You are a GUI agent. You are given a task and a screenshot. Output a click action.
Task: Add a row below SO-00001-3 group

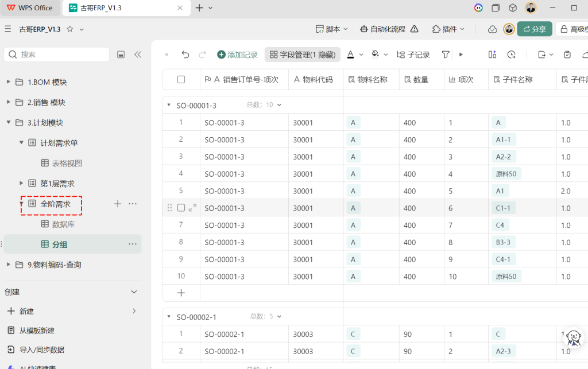click(181, 293)
